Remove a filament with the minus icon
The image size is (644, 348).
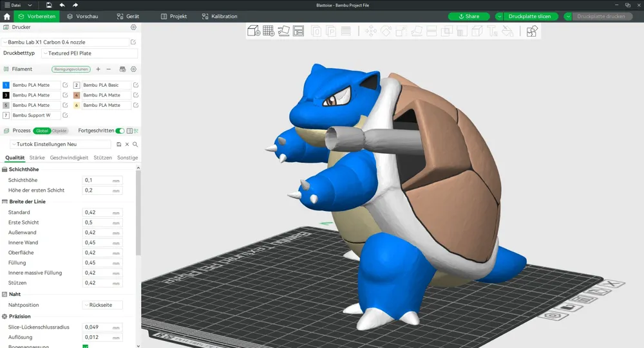tap(108, 69)
